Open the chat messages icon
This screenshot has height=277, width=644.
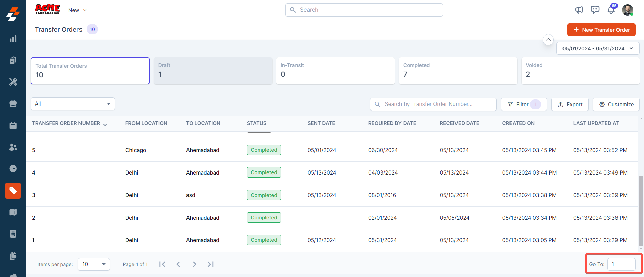595,10
